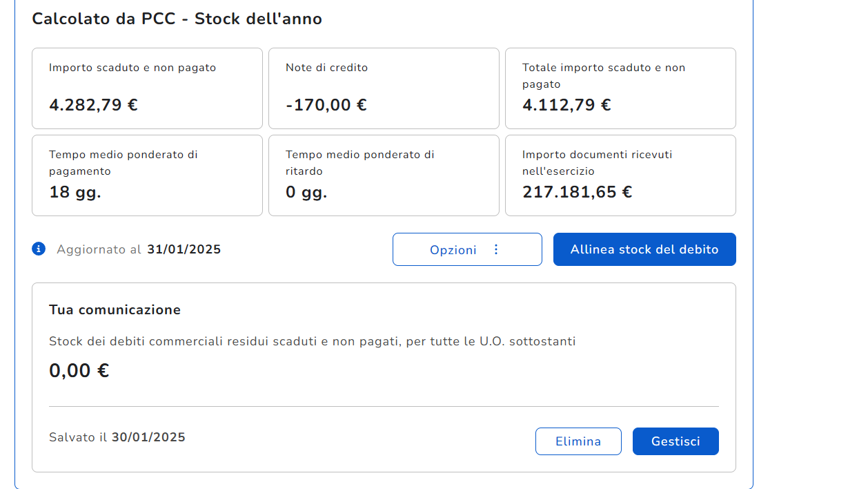Viewport: 868px width, 489px height.
Task: Click the 217.181,65 € documents amount
Action: click(x=577, y=192)
